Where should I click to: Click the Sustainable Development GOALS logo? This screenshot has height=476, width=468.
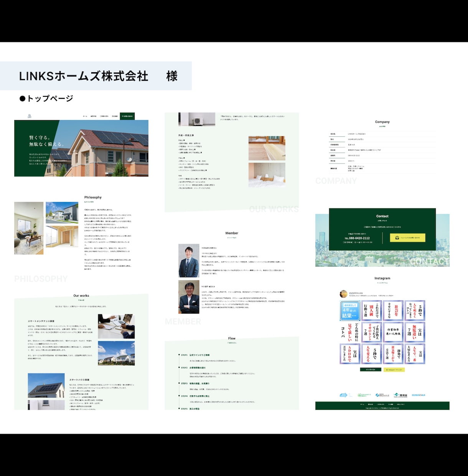click(419, 395)
